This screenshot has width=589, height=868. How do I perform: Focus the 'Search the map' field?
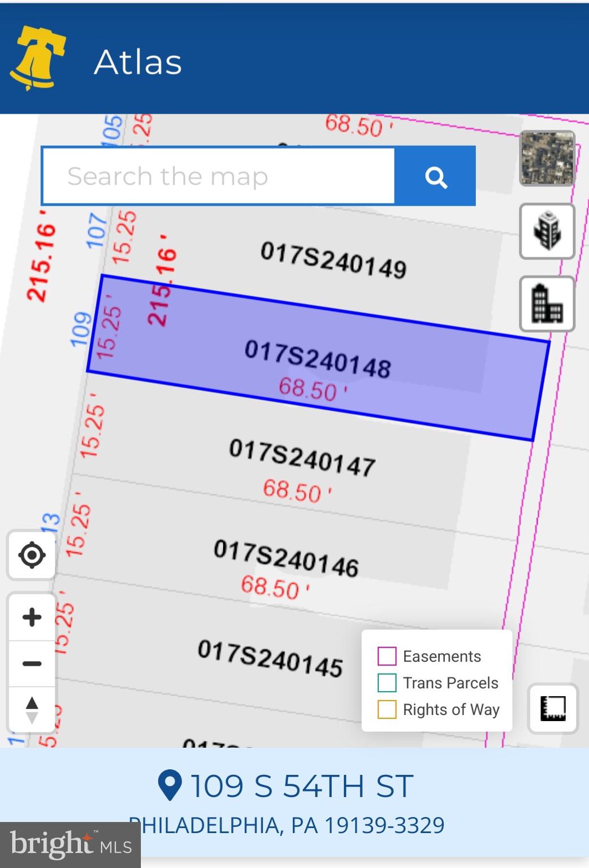click(218, 176)
